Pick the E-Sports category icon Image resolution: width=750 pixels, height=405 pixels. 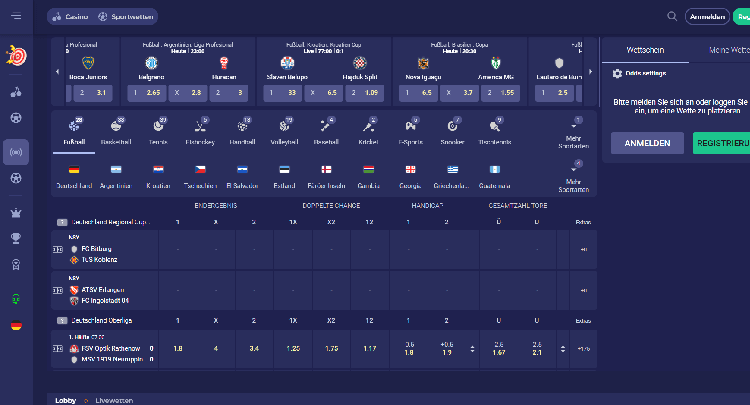coord(410,127)
